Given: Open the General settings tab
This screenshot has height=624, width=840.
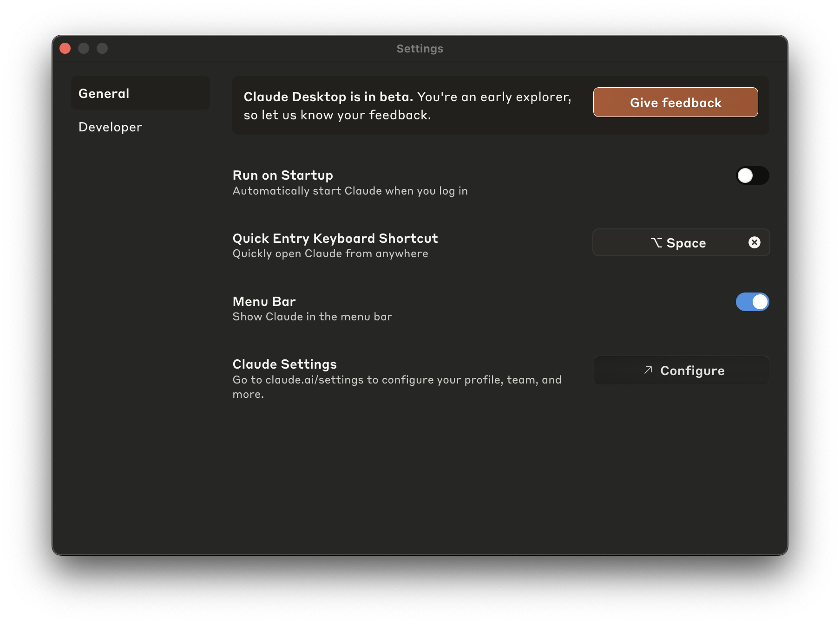Looking at the screenshot, I should (x=140, y=93).
